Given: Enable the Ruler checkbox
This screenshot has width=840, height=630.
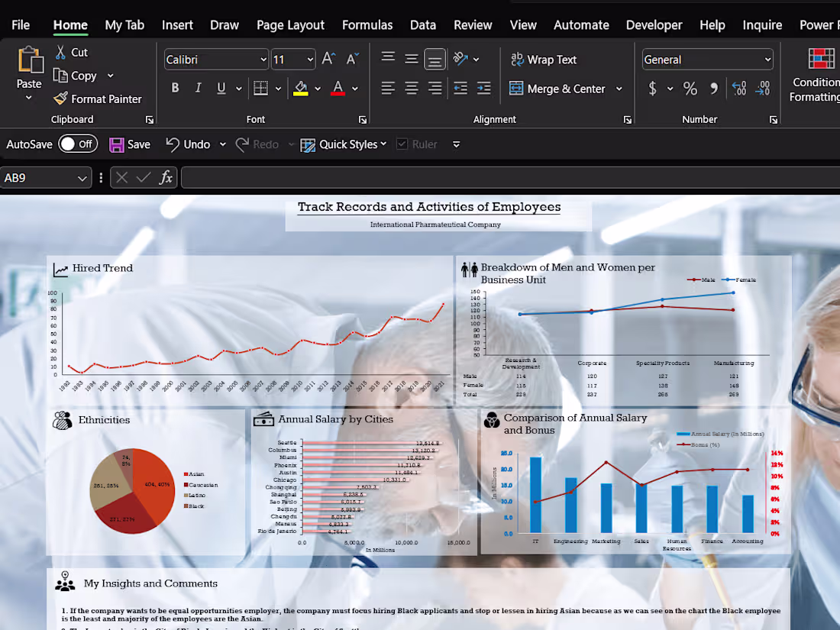Looking at the screenshot, I should [x=401, y=144].
